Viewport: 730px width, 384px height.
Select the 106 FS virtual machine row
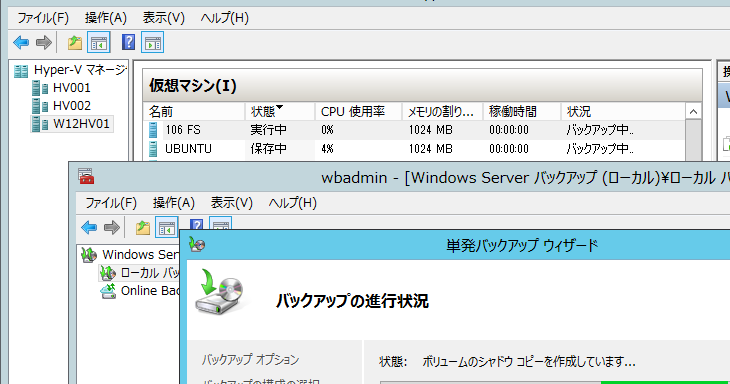[414, 130]
